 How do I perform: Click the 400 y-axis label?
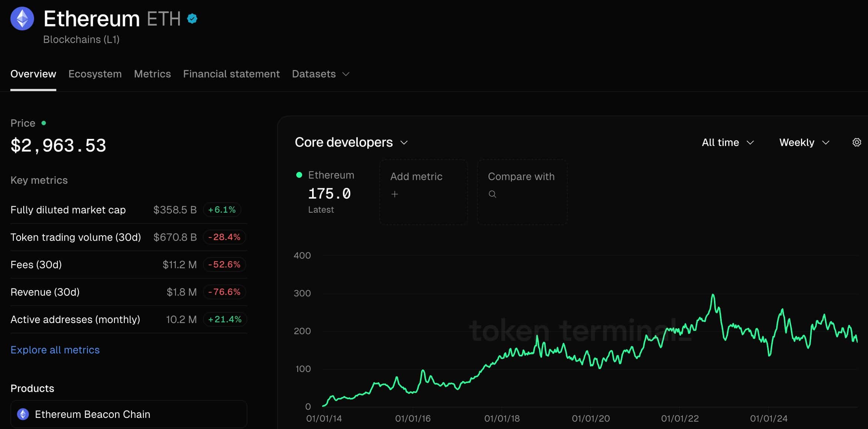302,256
